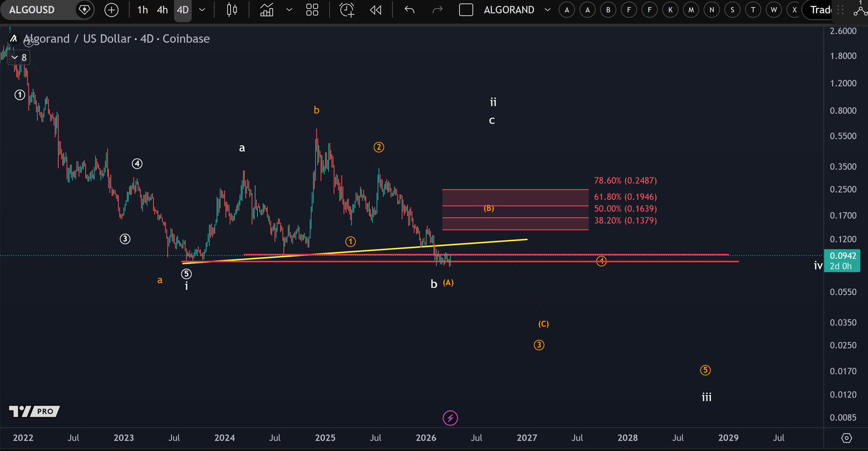
Task: Create an alert with the clock icon
Action: [x=347, y=10]
